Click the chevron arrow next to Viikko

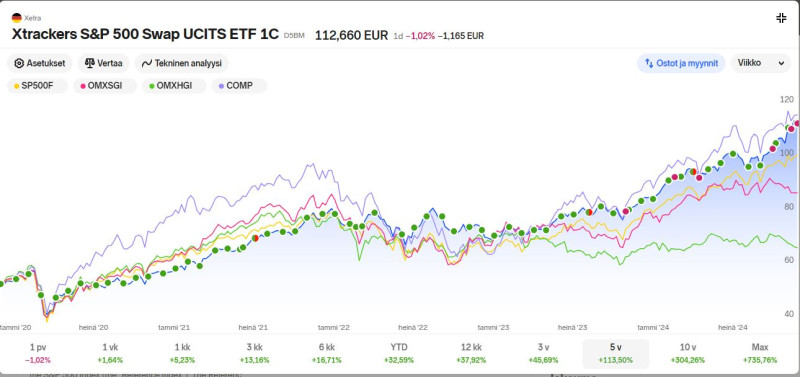[x=781, y=63]
